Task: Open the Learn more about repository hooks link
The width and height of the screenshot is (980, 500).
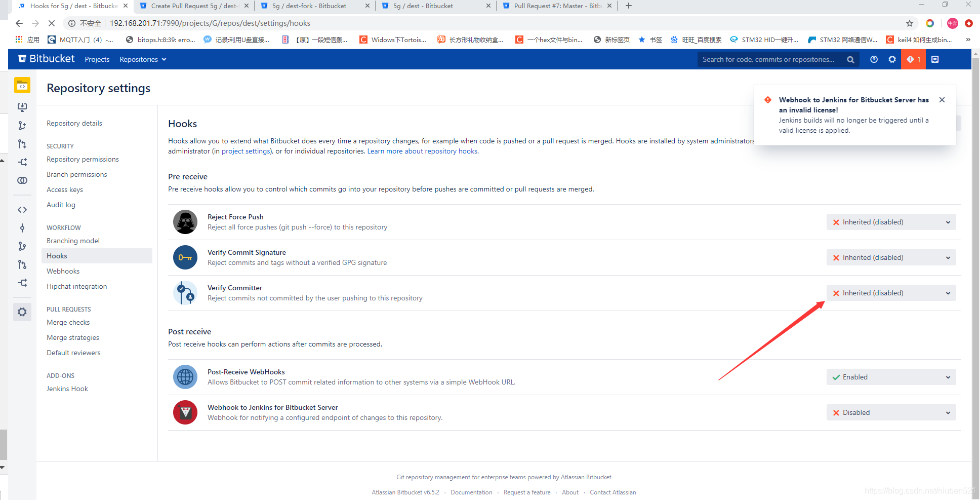Action: [422, 151]
